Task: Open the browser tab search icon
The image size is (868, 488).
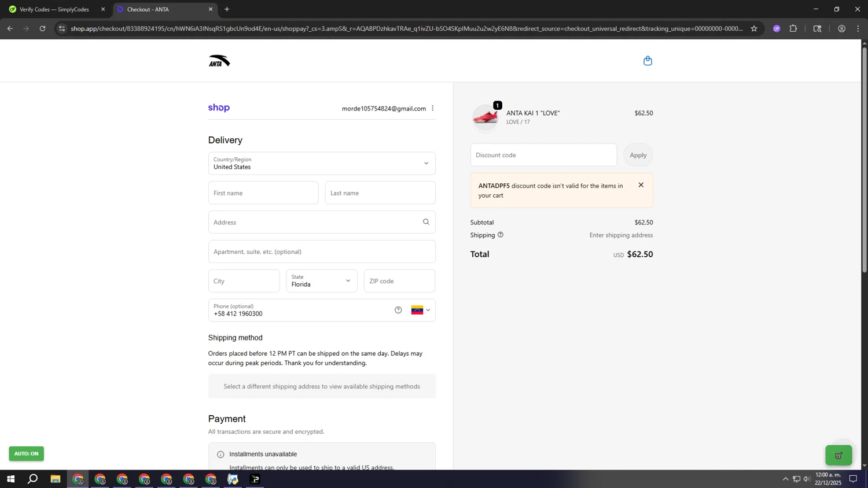Action: 817,28
